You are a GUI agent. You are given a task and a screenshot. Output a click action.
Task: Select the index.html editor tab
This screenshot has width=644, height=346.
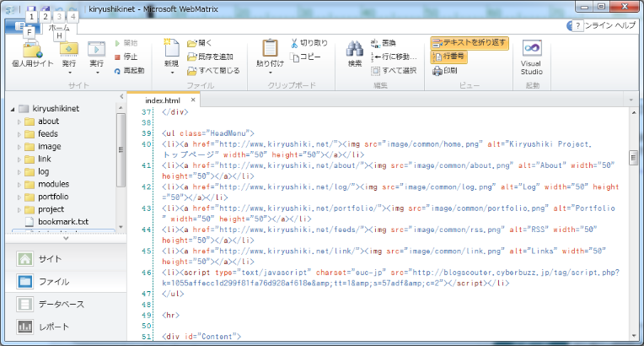[x=163, y=100]
